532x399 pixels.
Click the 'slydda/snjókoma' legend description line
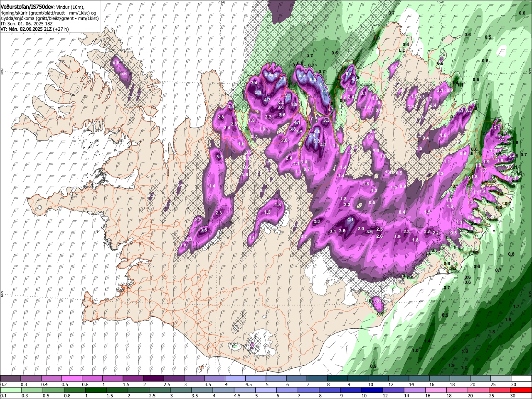49,19
